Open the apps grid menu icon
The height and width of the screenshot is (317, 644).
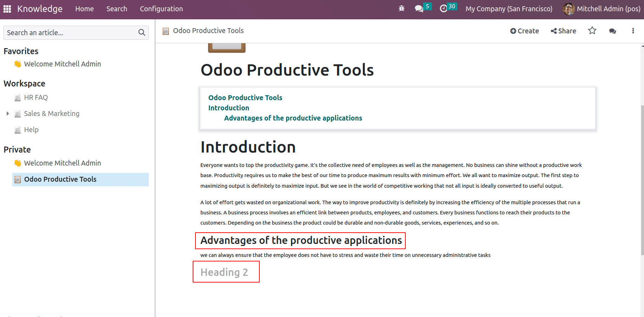point(7,9)
